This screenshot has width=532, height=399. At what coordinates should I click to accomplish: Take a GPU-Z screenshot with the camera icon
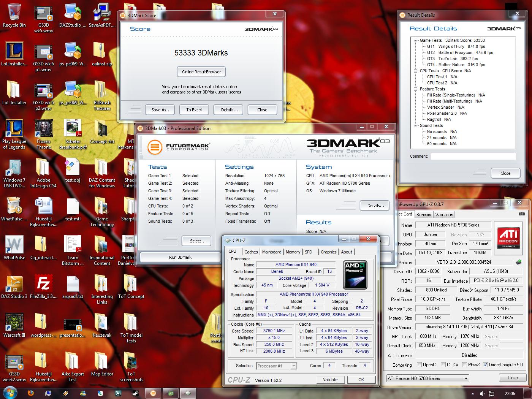click(521, 214)
